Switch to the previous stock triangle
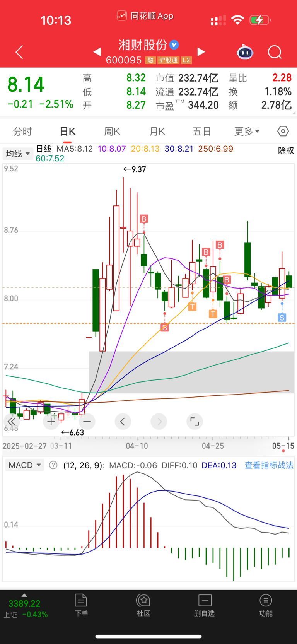The image size is (297, 644). [97, 52]
